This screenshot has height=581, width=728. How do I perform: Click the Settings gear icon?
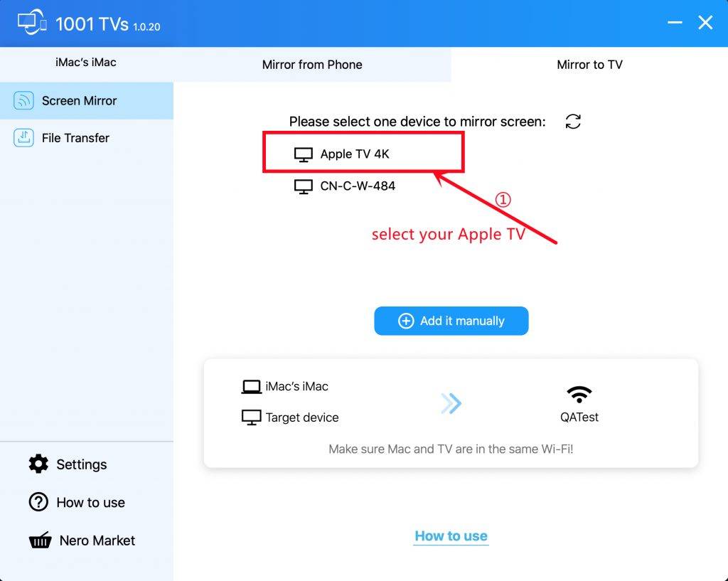coord(38,464)
